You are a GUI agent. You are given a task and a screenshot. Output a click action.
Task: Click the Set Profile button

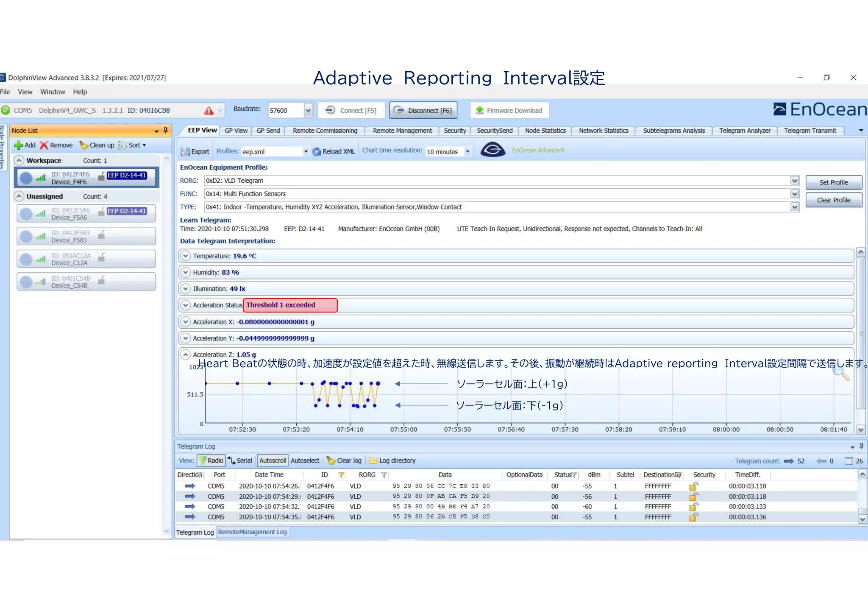(x=833, y=182)
